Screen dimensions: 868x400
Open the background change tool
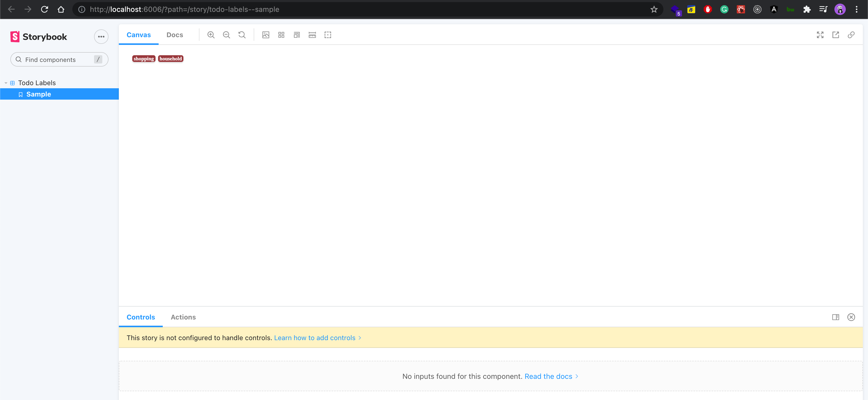(x=266, y=35)
